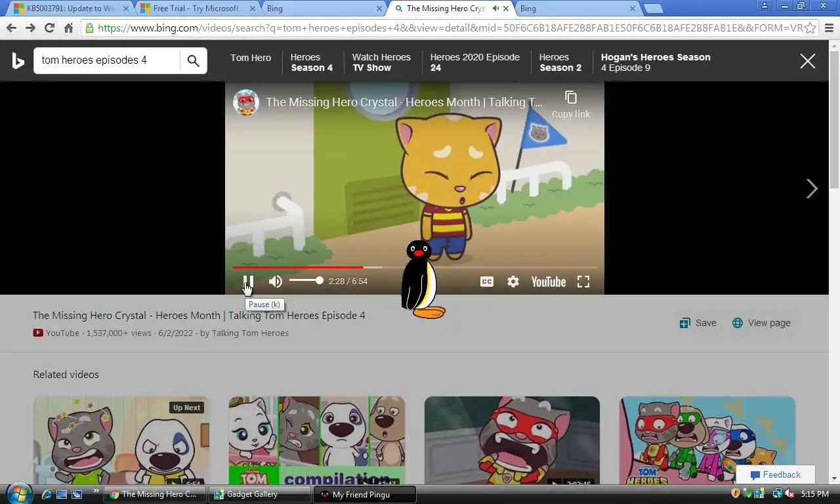Image resolution: width=840 pixels, height=504 pixels.
Task: Open the video settings gear
Action: pos(513,282)
